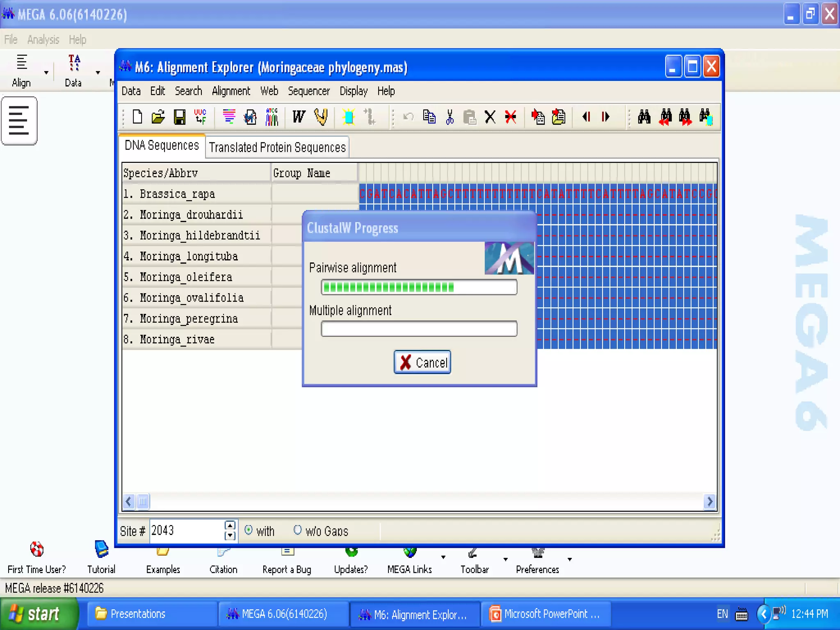Viewport: 840px width, 630px height.
Task: Click the black X delete icon
Action: 490,117
